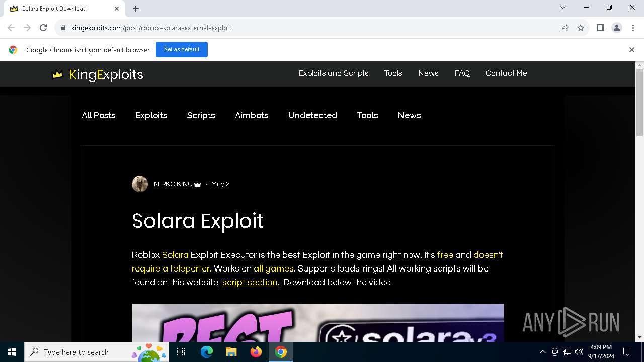Click Set as default button
The height and width of the screenshot is (362, 644).
182,49
